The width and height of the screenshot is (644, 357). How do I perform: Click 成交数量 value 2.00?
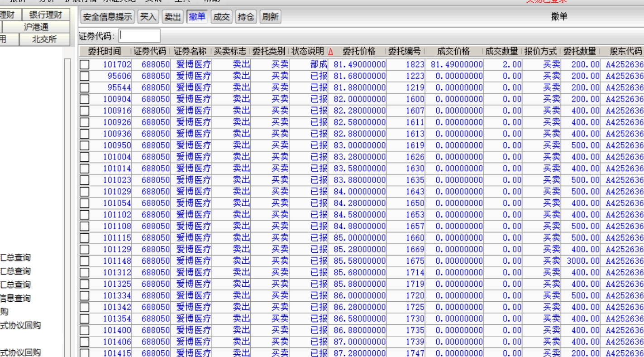click(x=512, y=64)
